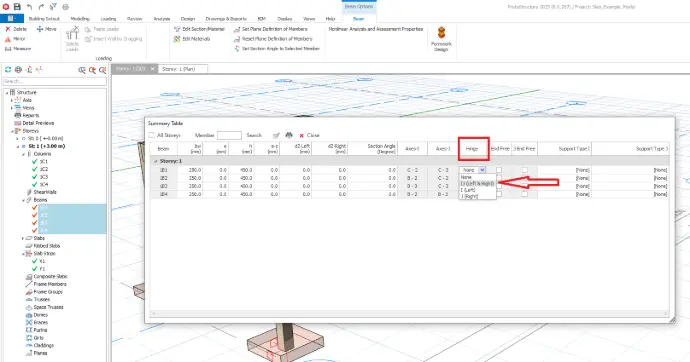Click the undo arrow icon
The height and width of the screenshot is (362, 690).
[x=29, y=7]
